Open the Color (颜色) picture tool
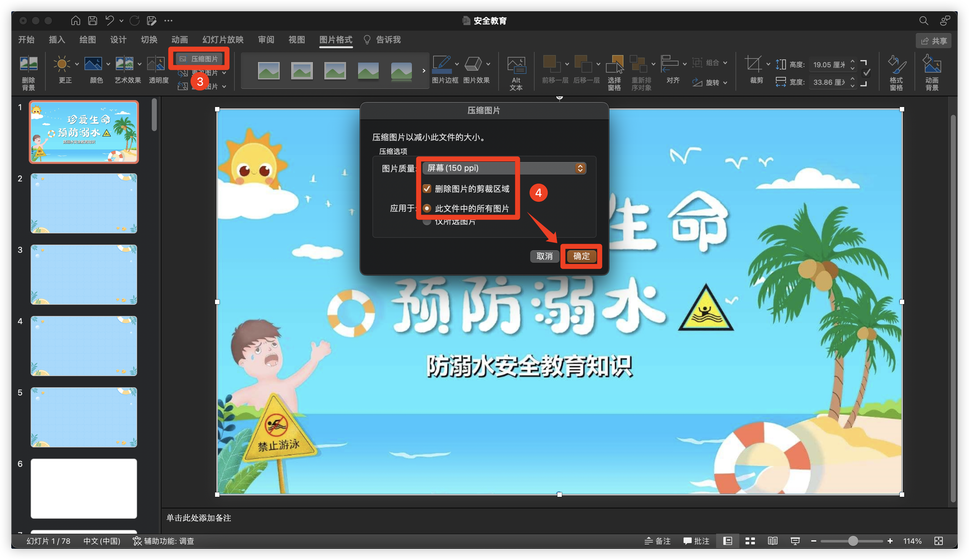969x560 pixels. click(93, 64)
